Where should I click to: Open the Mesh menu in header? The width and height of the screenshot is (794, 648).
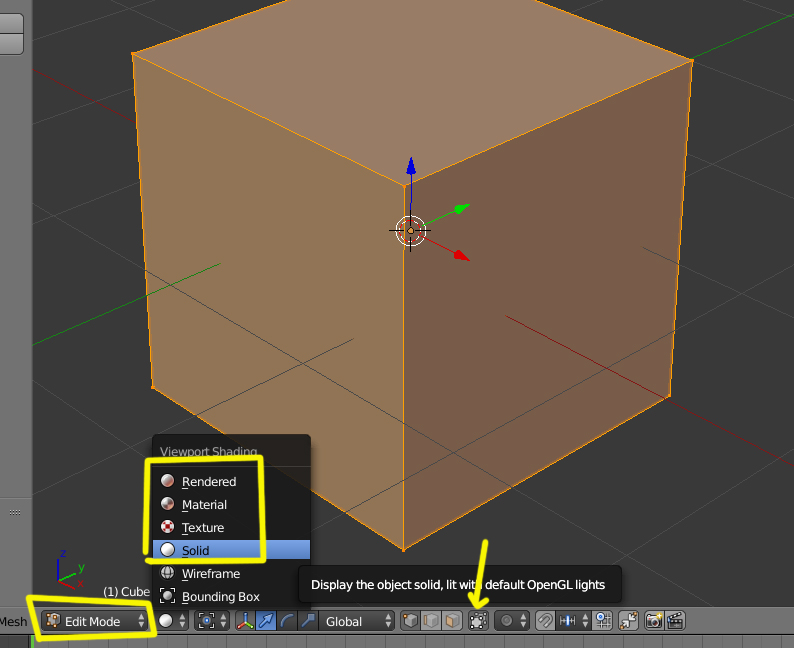(13, 622)
